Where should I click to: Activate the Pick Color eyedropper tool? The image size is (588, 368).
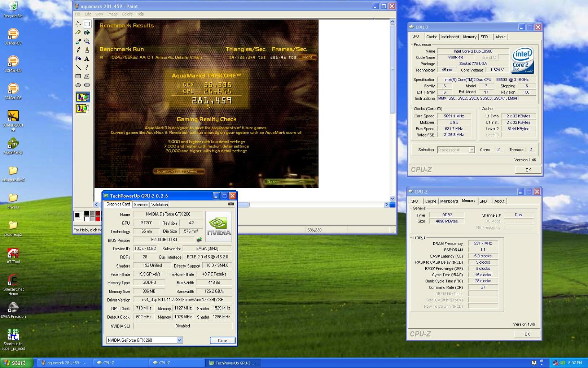click(x=78, y=41)
